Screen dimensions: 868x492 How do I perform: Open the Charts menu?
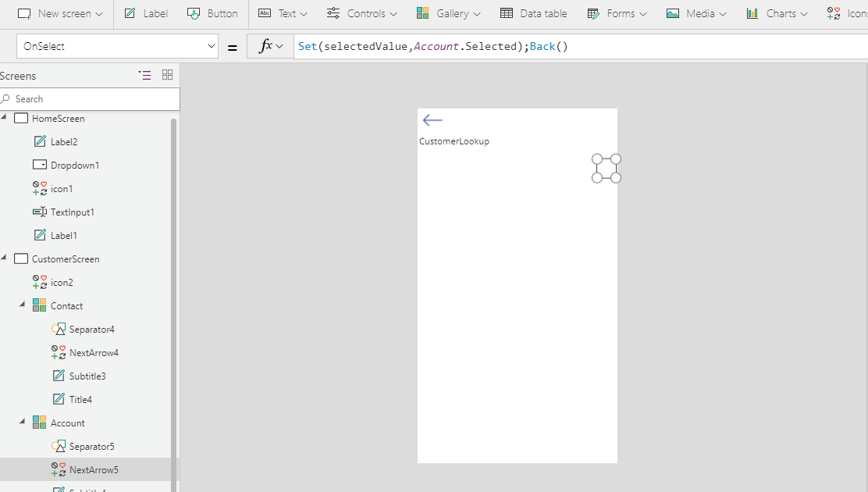(x=776, y=13)
